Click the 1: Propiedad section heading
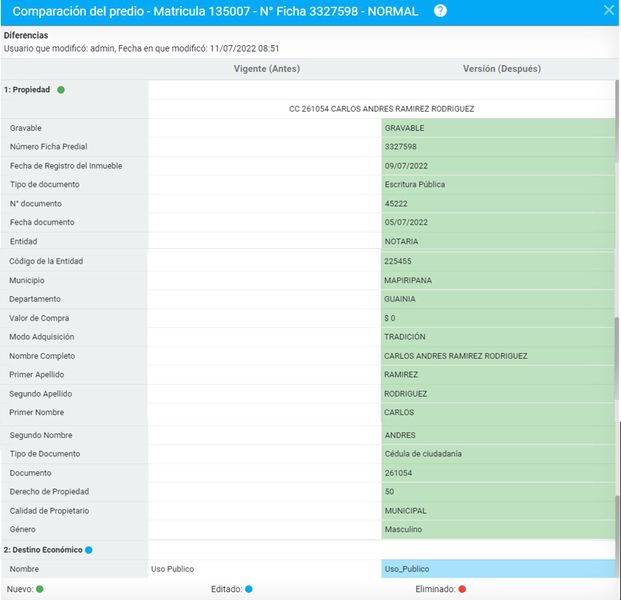This screenshot has height=600, width=621. [x=27, y=90]
